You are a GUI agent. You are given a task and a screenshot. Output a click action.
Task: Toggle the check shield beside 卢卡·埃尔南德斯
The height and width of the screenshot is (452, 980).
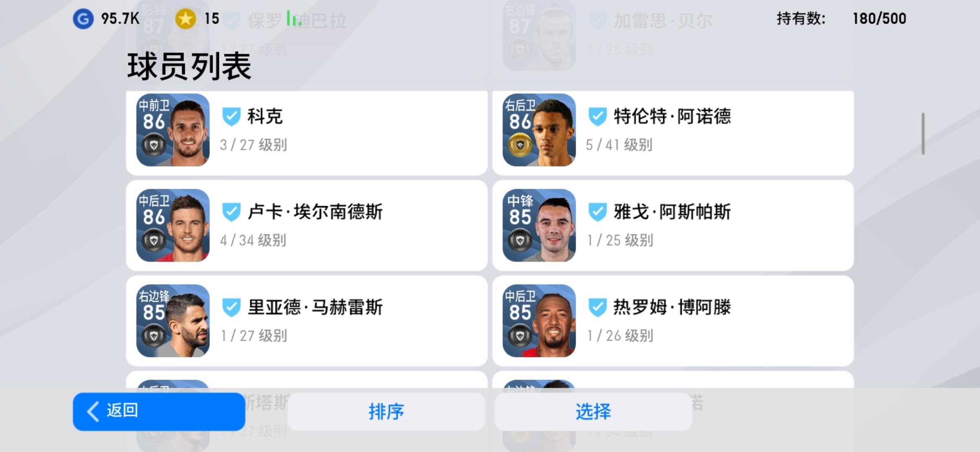pyautogui.click(x=231, y=212)
